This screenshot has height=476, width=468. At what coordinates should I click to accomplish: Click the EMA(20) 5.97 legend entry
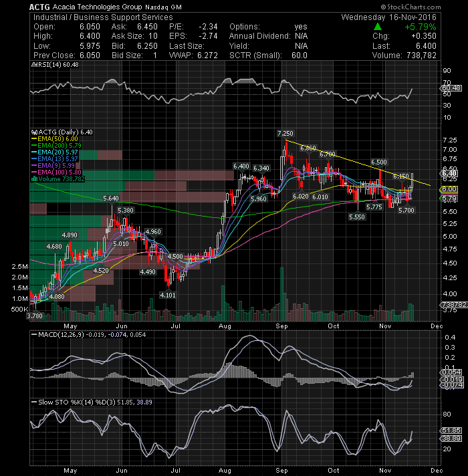click(x=55, y=152)
